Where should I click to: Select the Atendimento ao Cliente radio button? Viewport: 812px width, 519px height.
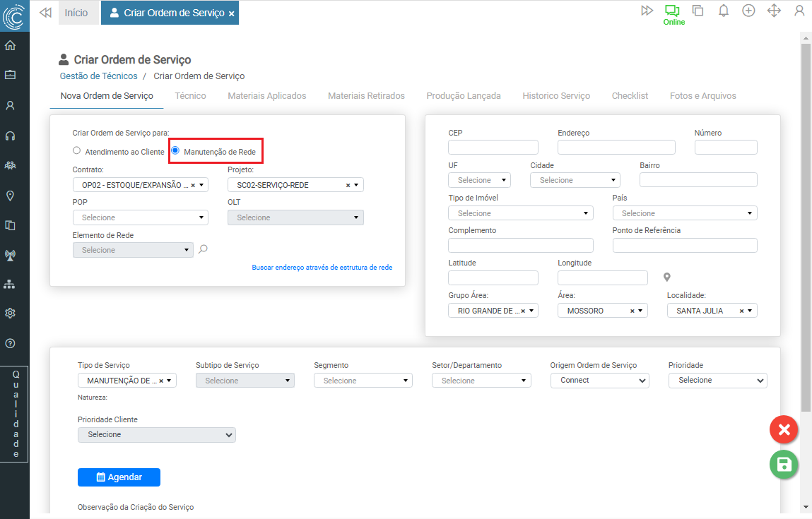(x=77, y=150)
